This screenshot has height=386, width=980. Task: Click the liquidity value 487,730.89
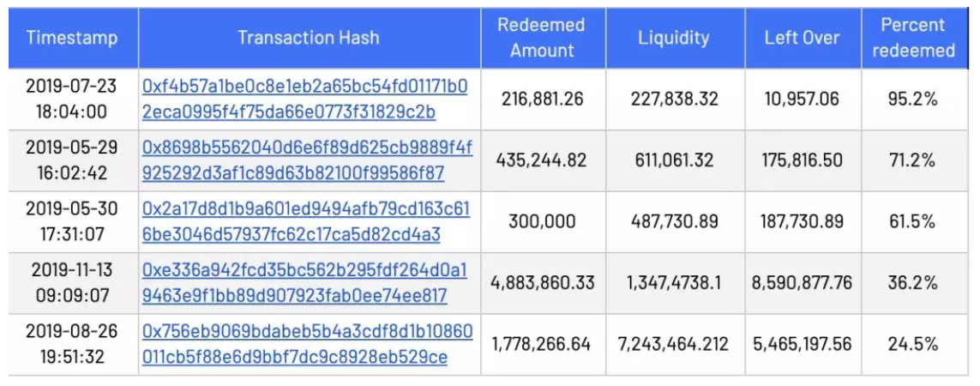click(674, 221)
